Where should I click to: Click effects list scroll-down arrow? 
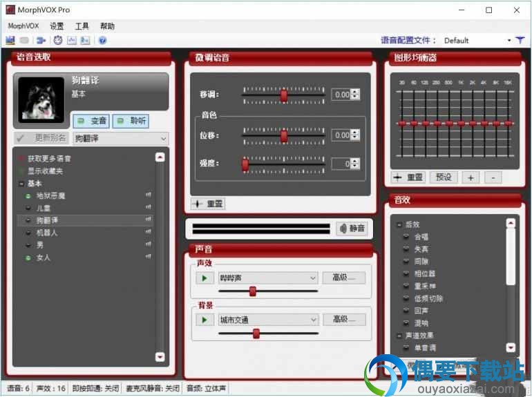click(x=511, y=347)
